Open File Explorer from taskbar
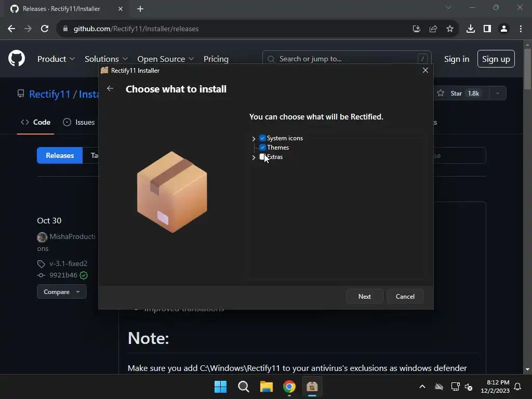Screen dimensions: 532x399 click(267, 387)
